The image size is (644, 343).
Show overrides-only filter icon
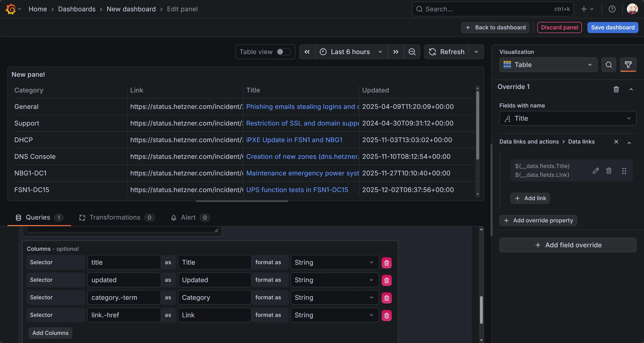point(628,65)
